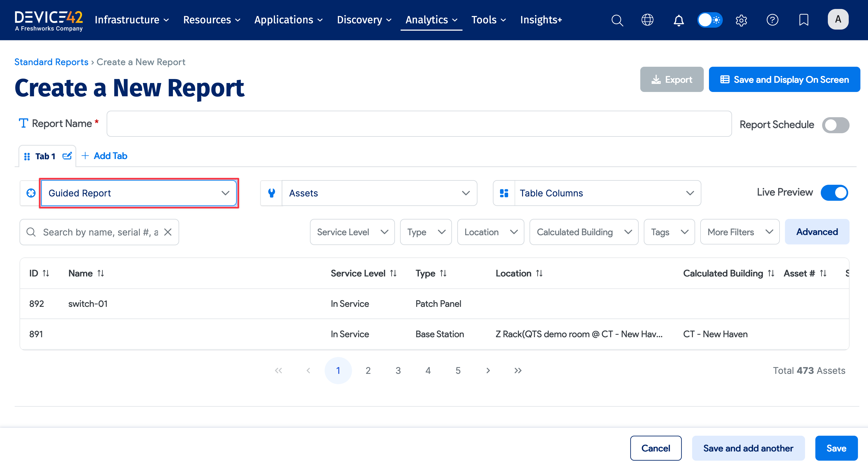Click the Report Name input field

click(x=419, y=124)
